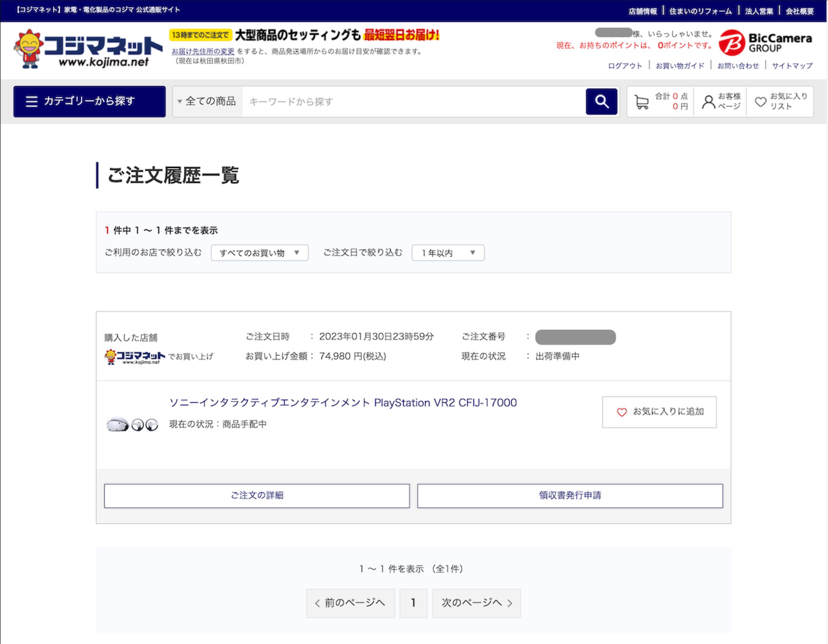Open 会社概要 in top menu
Viewport: 828px width, 644px height.
click(x=799, y=11)
